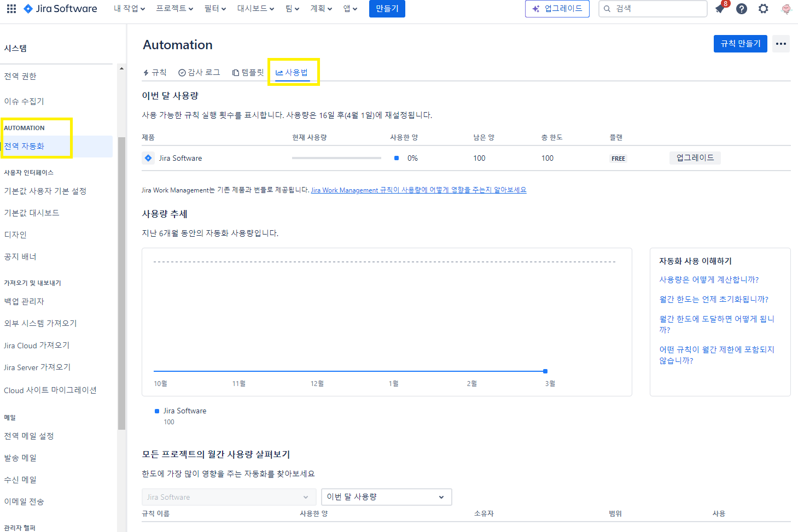Open the user profile avatar
The image size is (798, 532).
click(786, 9)
